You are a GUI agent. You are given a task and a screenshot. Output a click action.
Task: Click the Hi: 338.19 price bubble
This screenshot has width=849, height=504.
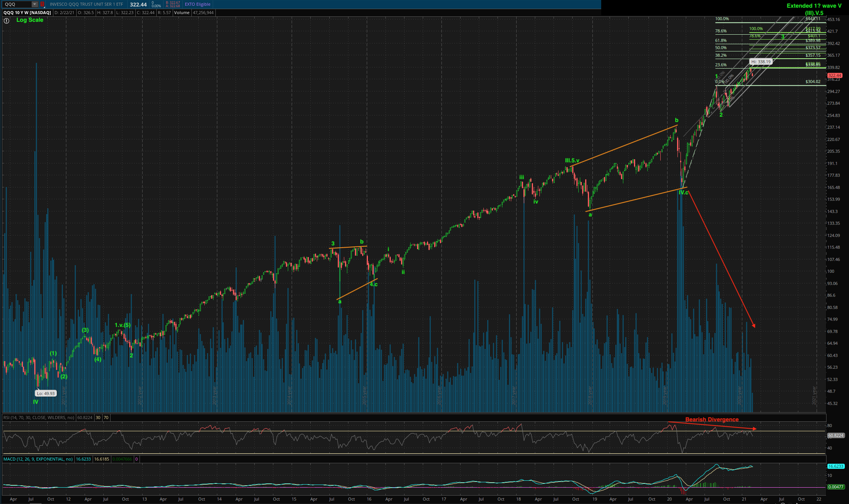[761, 62]
